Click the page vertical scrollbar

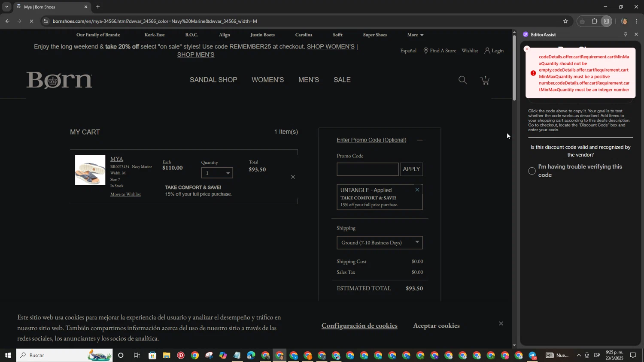[x=514, y=67]
